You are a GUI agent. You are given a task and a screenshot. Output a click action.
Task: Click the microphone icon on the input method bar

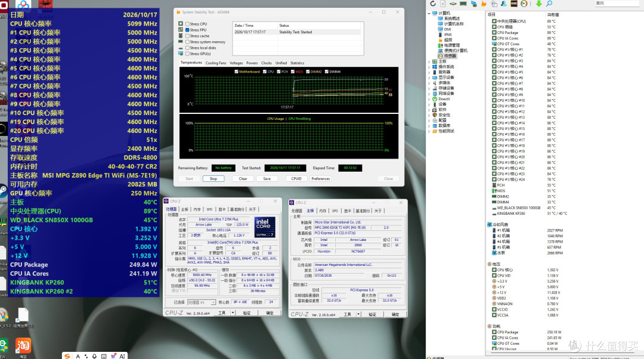click(94, 356)
